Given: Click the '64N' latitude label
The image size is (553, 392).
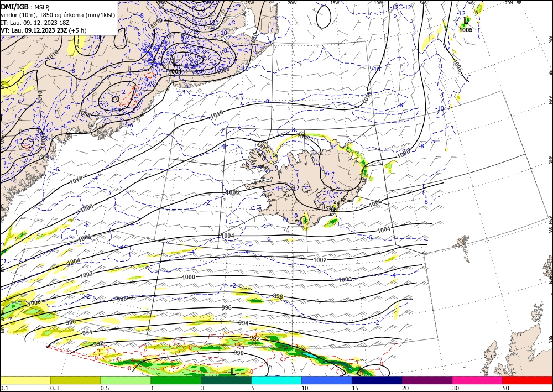Looking at the screenshot, I should [x=550, y=160].
